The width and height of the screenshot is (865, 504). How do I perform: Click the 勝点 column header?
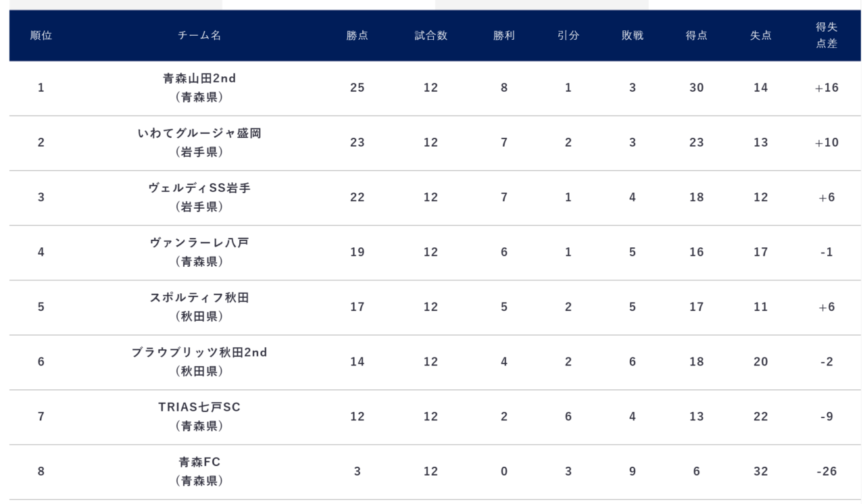[x=357, y=36]
